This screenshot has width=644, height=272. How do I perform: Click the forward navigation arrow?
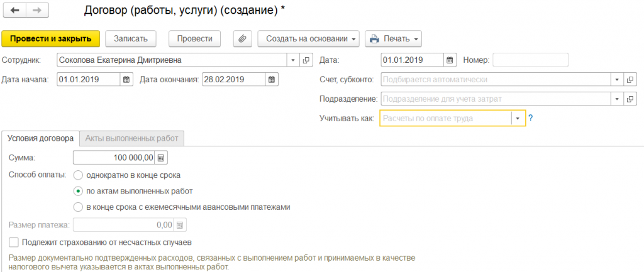37,11
